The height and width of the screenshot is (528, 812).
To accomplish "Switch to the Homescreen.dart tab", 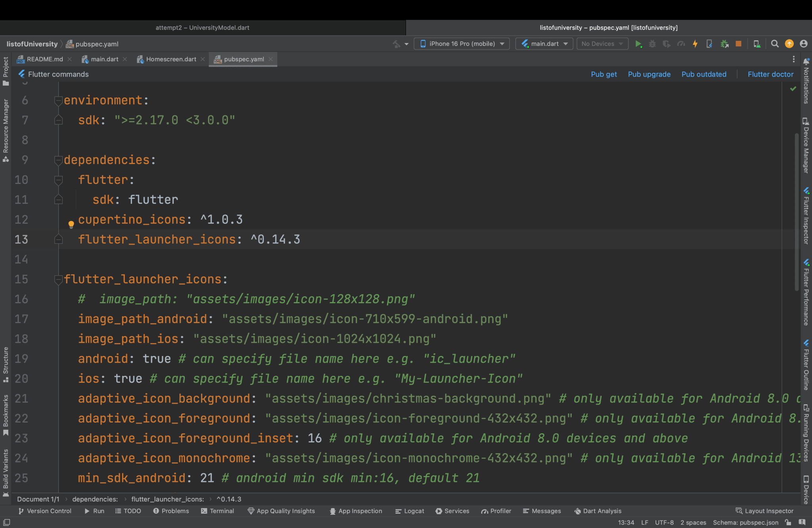I will (171, 59).
